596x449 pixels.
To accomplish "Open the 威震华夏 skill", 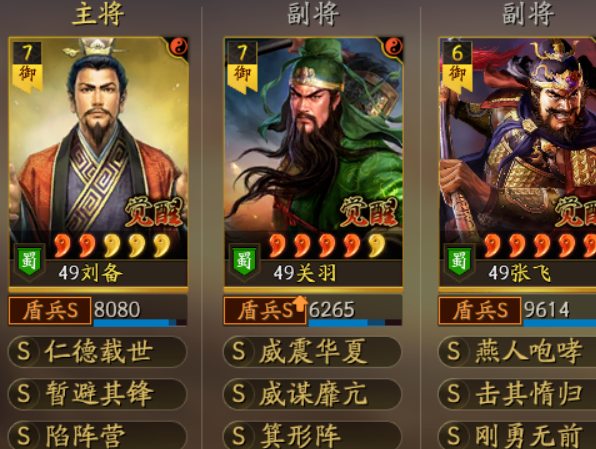I will pyautogui.click(x=312, y=352).
